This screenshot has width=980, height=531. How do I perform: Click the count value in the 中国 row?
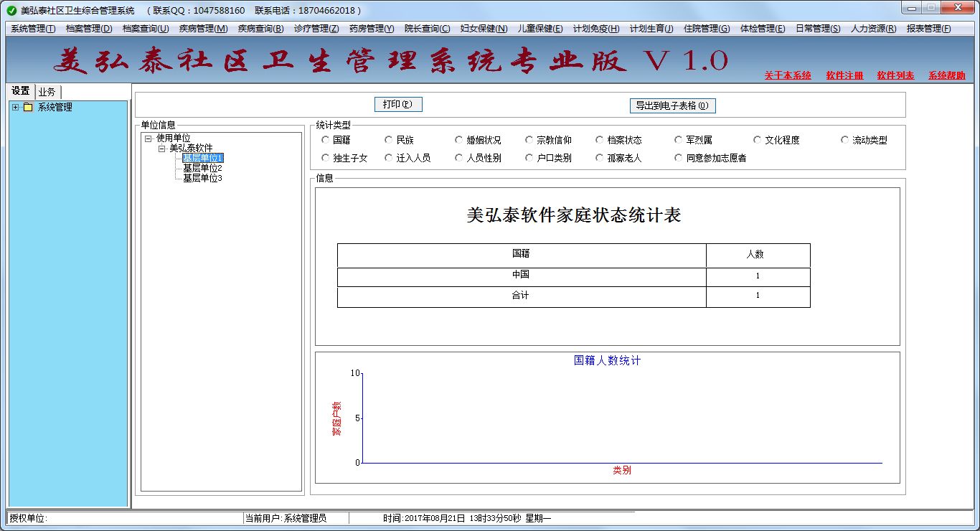758,276
